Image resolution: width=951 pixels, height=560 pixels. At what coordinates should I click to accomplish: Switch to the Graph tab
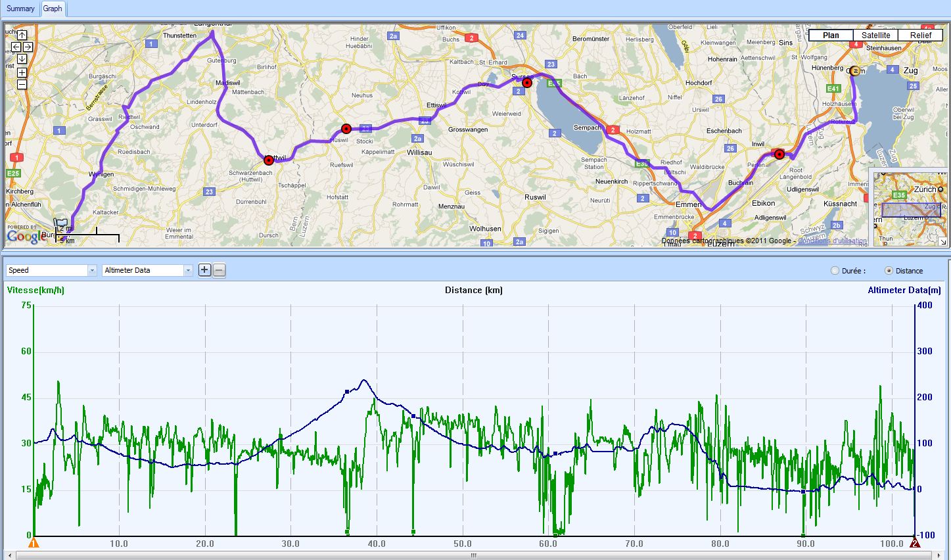click(x=53, y=9)
